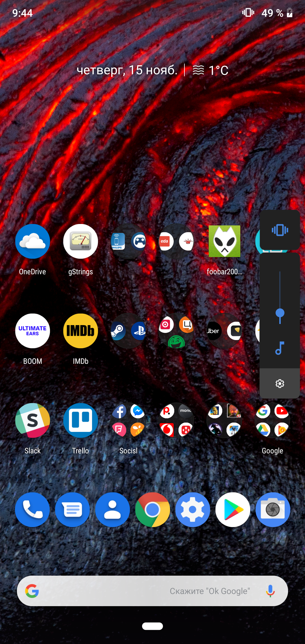Screen dimensions: 305x644
Task: Open the Contacts app
Action: tap(113, 510)
